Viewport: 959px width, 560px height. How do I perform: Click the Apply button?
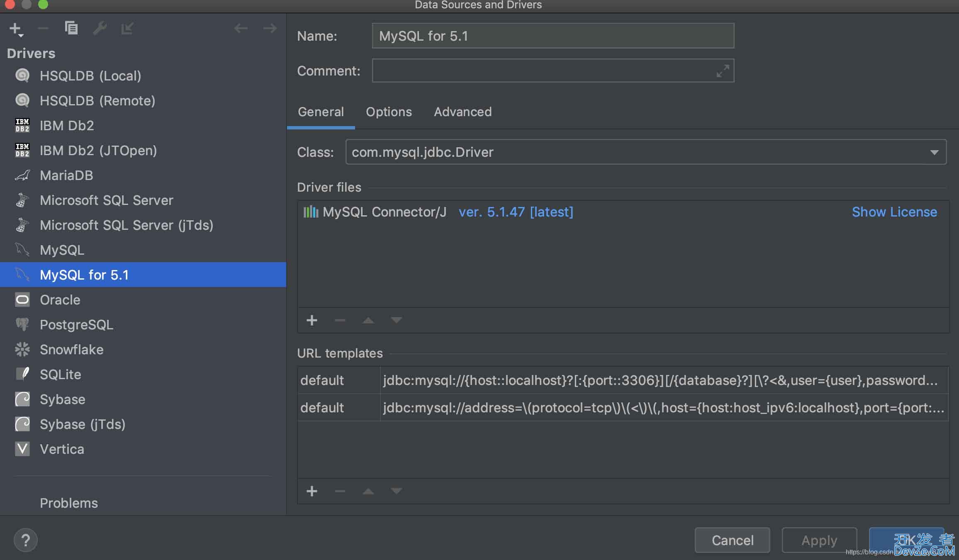click(x=819, y=540)
